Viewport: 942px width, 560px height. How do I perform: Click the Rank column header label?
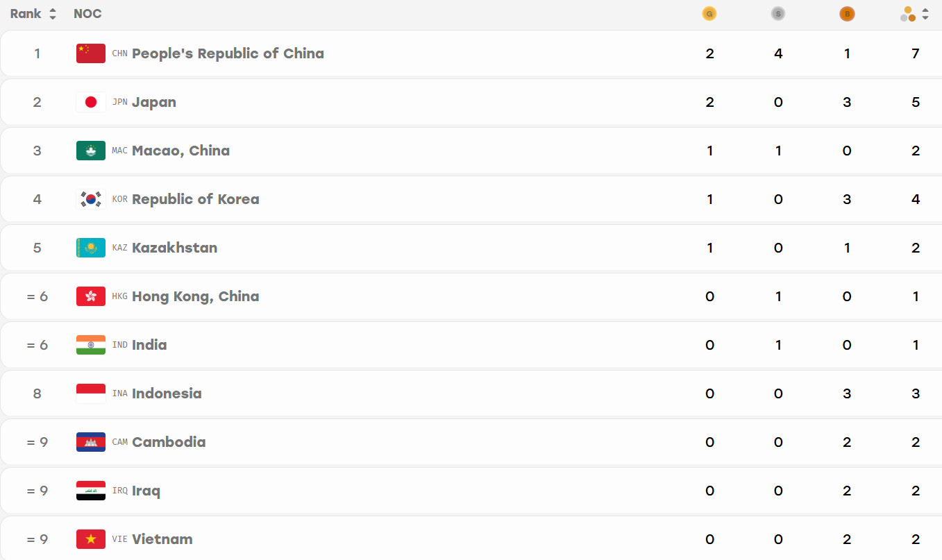(x=26, y=14)
